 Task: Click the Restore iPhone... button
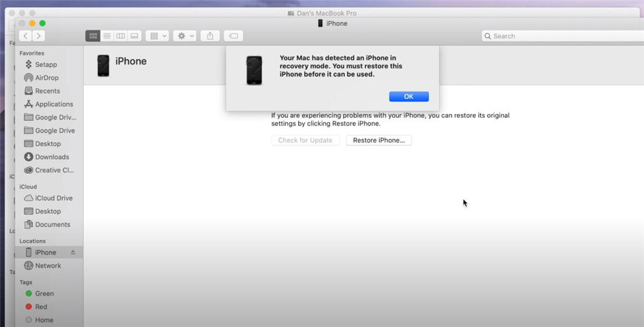click(x=379, y=140)
